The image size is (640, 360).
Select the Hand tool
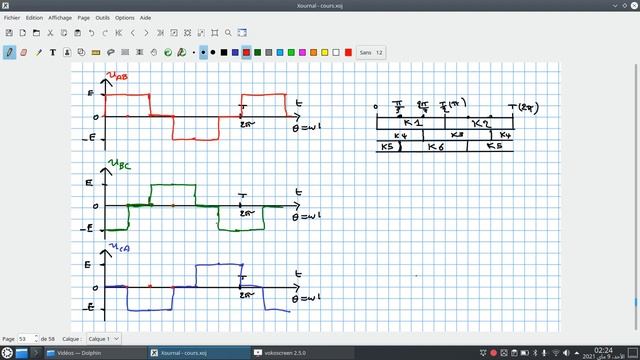coord(154,52)
